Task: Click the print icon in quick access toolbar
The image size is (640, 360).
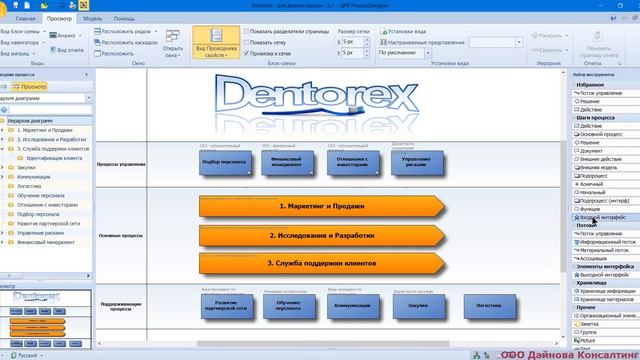Action: click(x=73, y=5)
